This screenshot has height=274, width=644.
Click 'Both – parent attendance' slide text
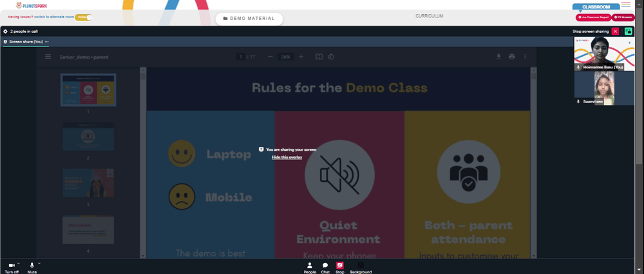coord(468,232)
